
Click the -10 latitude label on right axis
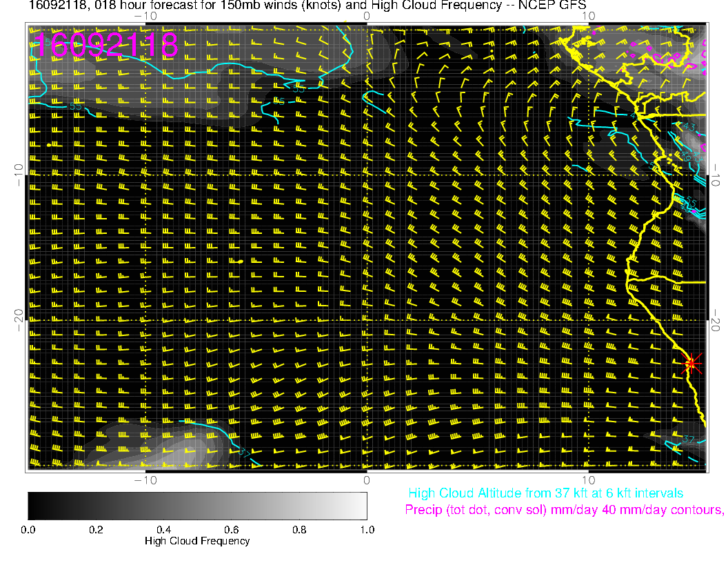pyautogui.click(x=716, y=174)
